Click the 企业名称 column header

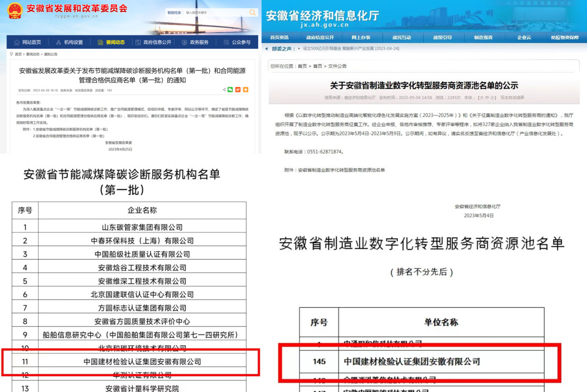[142, 211]
